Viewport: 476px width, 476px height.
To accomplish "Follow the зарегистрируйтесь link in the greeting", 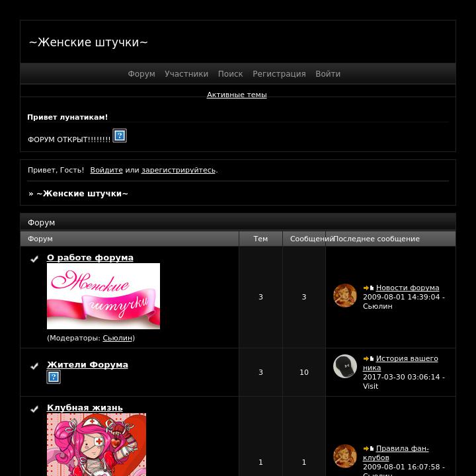I will [x=178, y=170].
